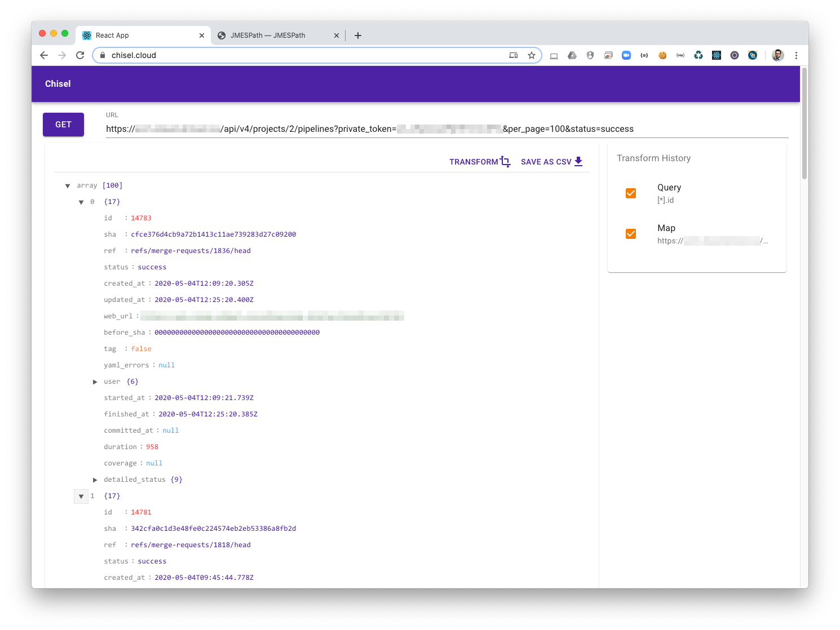This screenshot has width=840, height=630.
Task: Open the Chrome remote windows extension
Action: (608, 55)
